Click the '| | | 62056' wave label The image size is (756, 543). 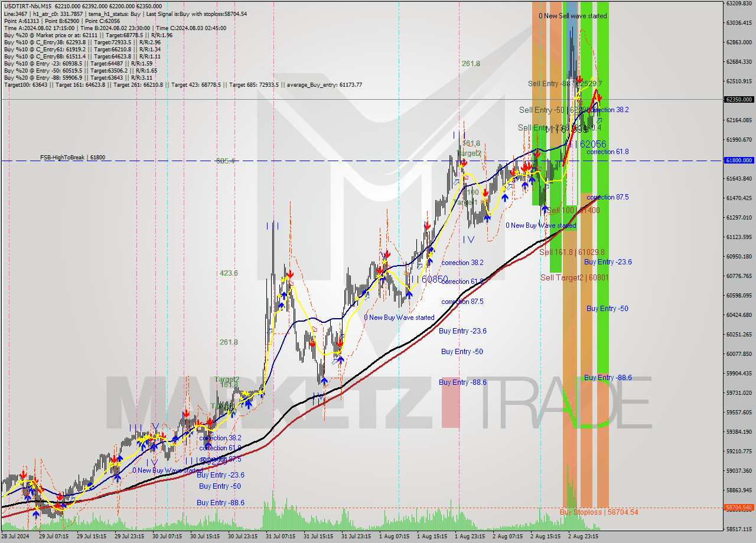coord(586,144)
